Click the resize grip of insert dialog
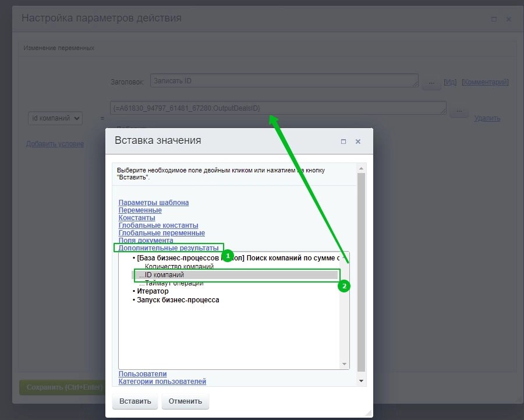 [x=369, y=413]
